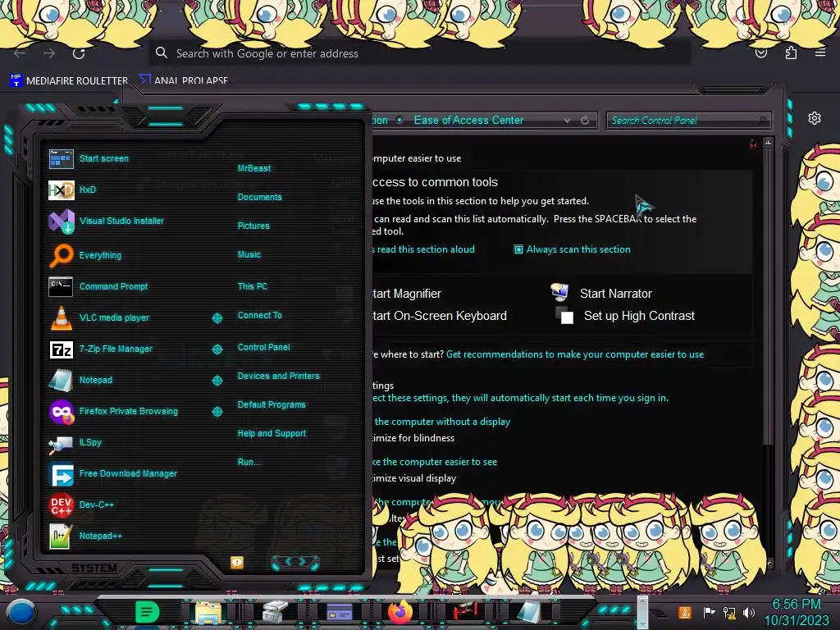Open address bar history dropdown in Control Panel

pyautogui.click(x=567, y=121)
